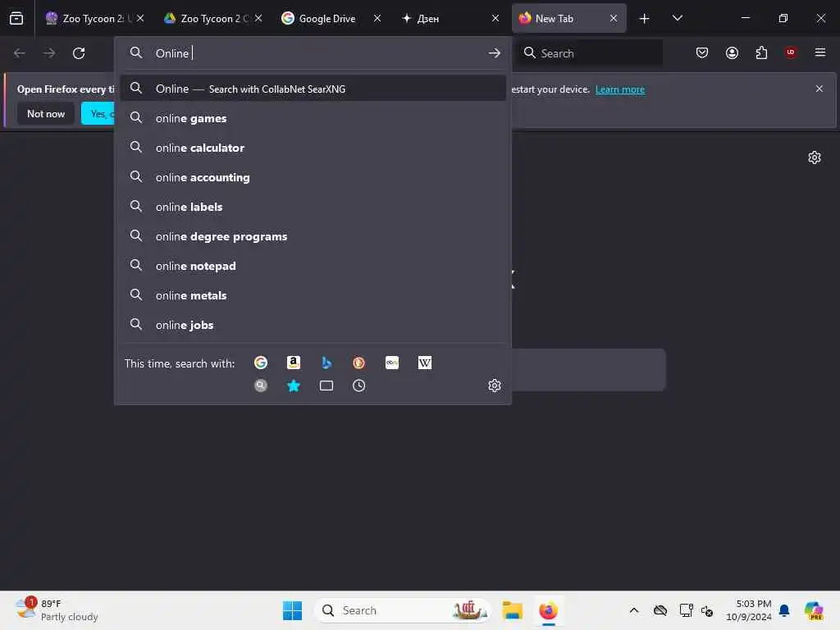Open the Learn more link
Viewport: 840px width, 630px height.
620,89
